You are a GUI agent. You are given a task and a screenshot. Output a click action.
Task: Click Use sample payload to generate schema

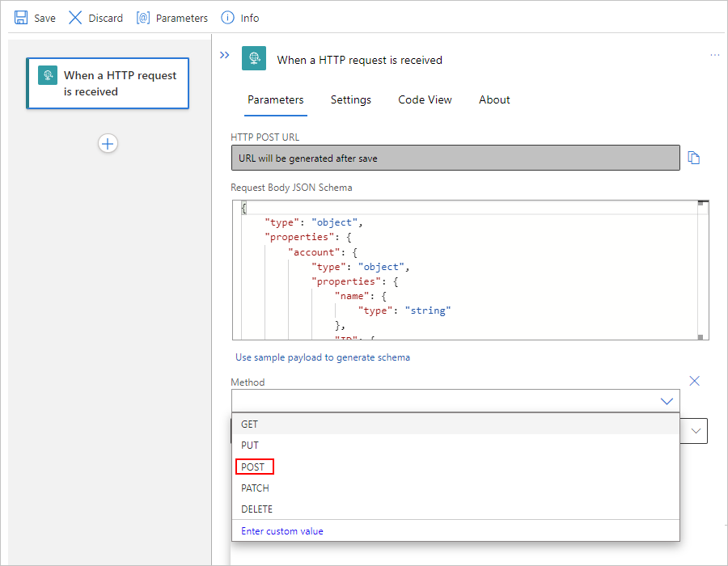point(322,357)
